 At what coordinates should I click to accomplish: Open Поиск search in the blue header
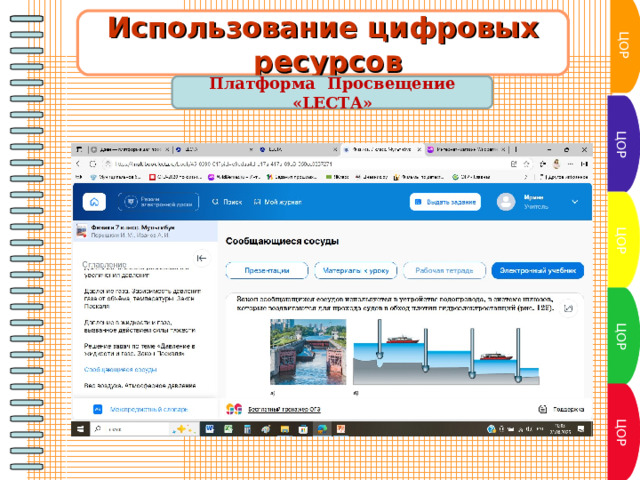click(x=227, y=202)
